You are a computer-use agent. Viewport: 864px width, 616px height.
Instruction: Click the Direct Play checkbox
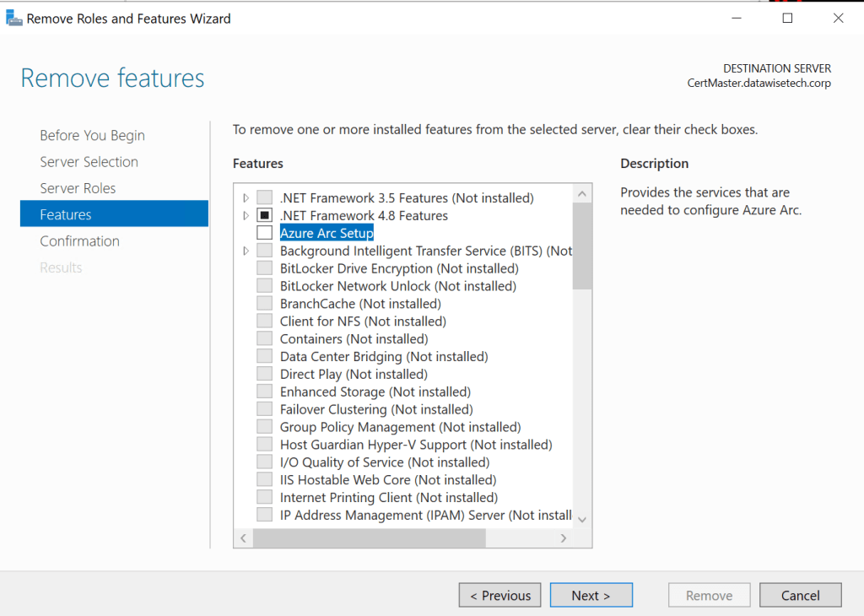click(264, 374)
